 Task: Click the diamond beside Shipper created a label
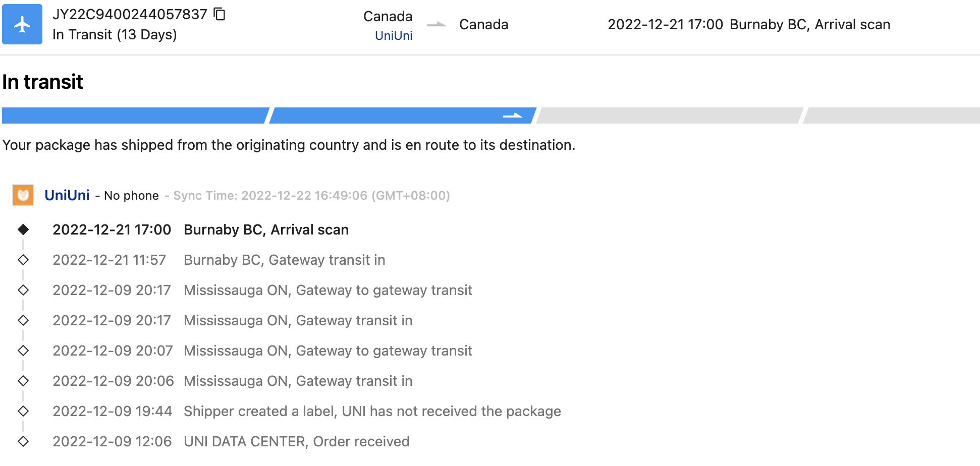coord(23,411)
